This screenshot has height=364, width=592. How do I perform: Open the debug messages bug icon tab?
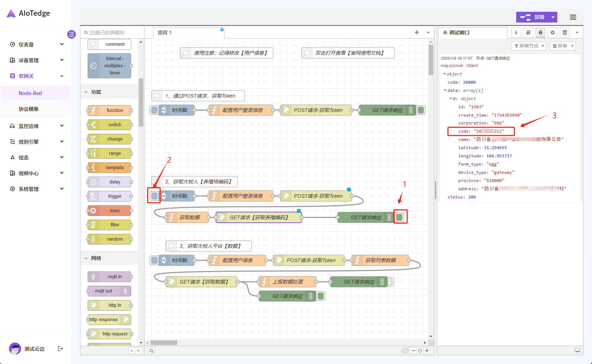click(540, 33)
